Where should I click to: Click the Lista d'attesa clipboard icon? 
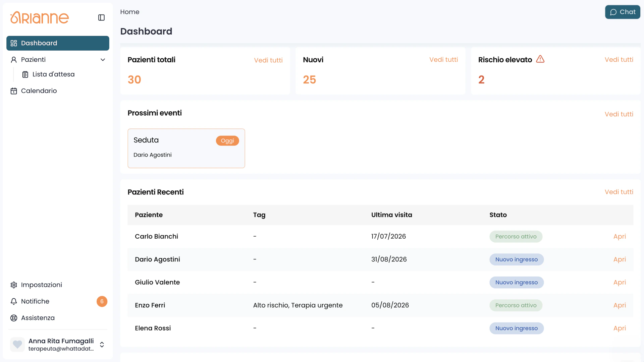pos(25,74)
